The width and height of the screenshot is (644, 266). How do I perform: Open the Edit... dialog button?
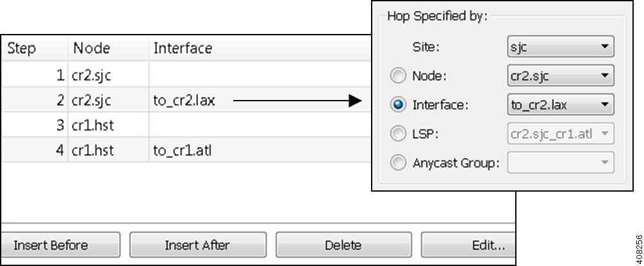point(468,245)
